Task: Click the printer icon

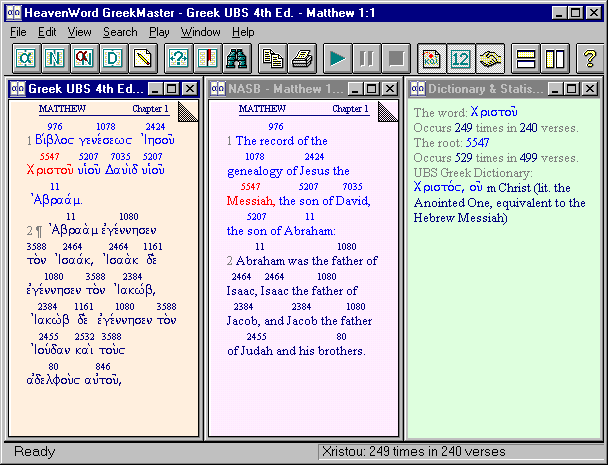Action: (302, 59)
